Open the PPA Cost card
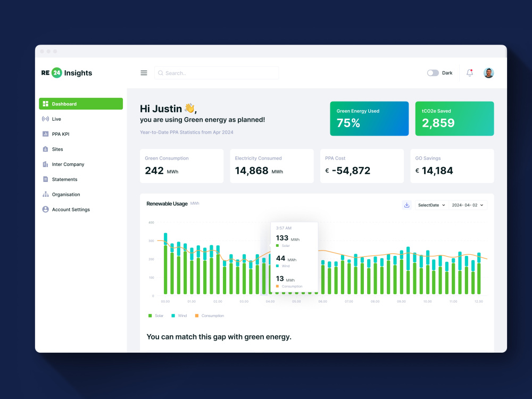 point(362,166)
